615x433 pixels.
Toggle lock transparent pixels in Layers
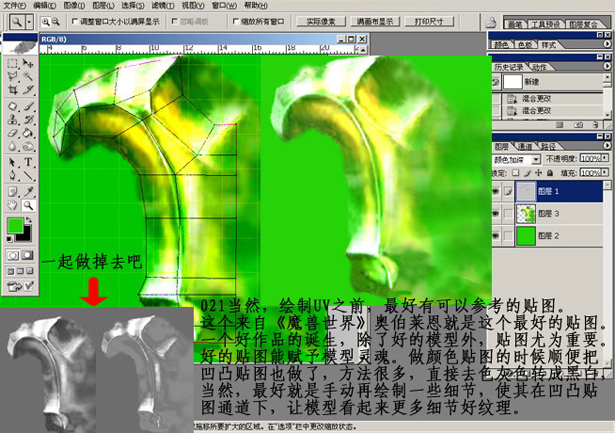(x=516, y=173)
